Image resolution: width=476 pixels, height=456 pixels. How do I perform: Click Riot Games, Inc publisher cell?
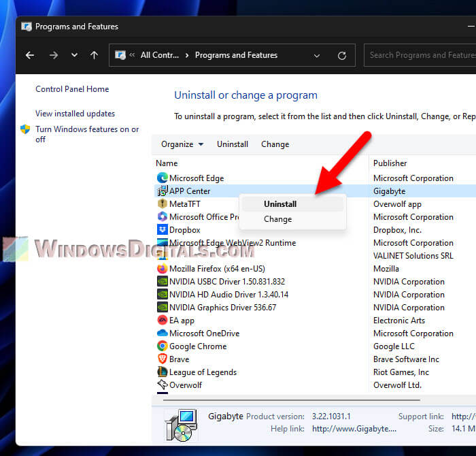click(x=401, y=372)
